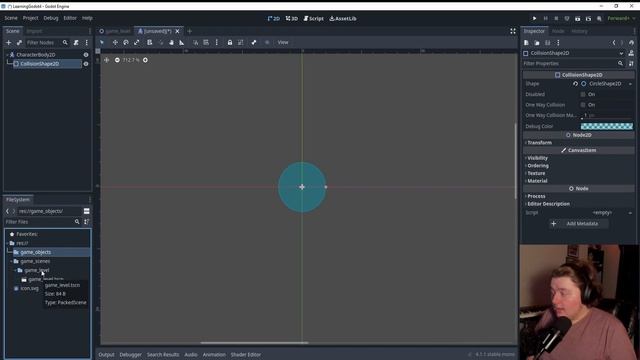Click the Filter Nodes search field

click(47, 42)
